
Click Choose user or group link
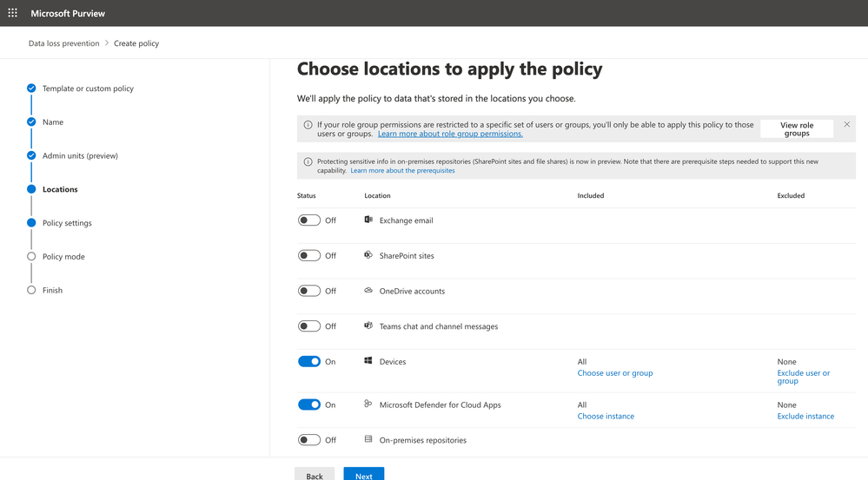615,373
